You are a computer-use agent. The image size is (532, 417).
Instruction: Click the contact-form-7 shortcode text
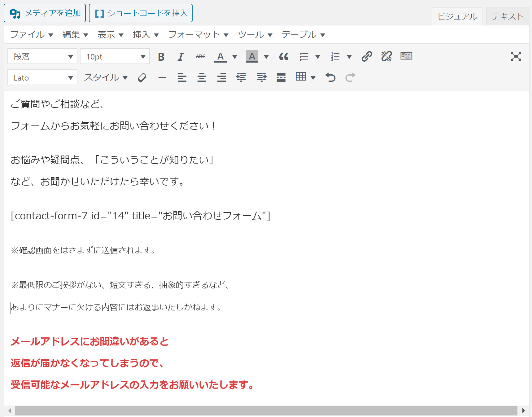[x=140, y=216]
